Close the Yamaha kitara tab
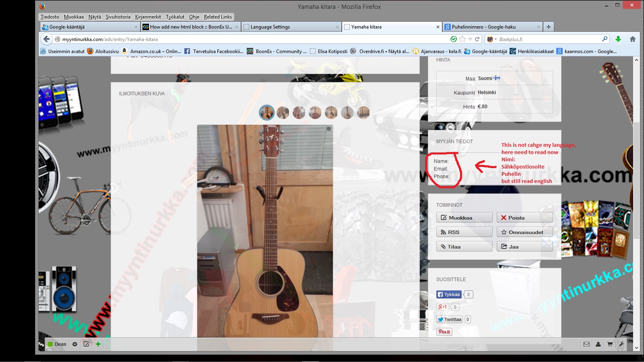The height and width of the screenshot is (362, 644). (x=438, y=27)
